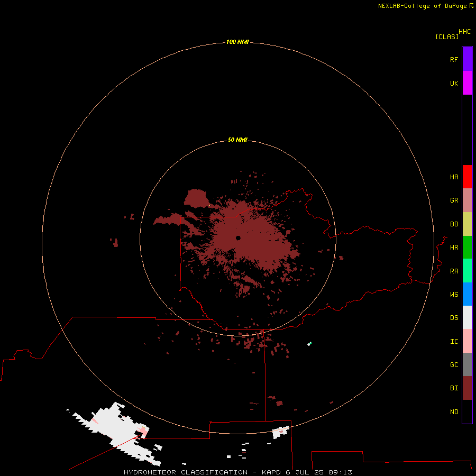Click the WS legend label
Screen dimensions: 476x476
[454, 294]
